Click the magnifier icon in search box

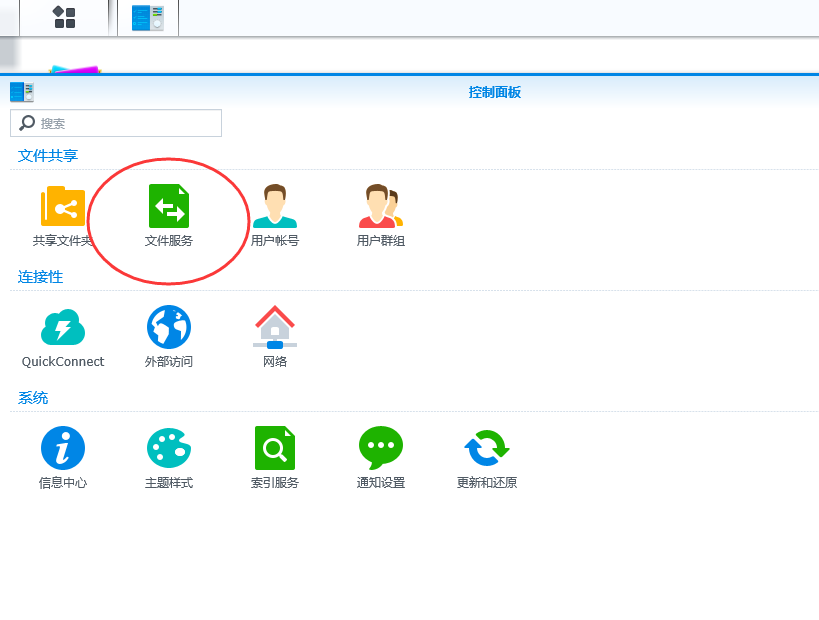[x=27, y=123]
